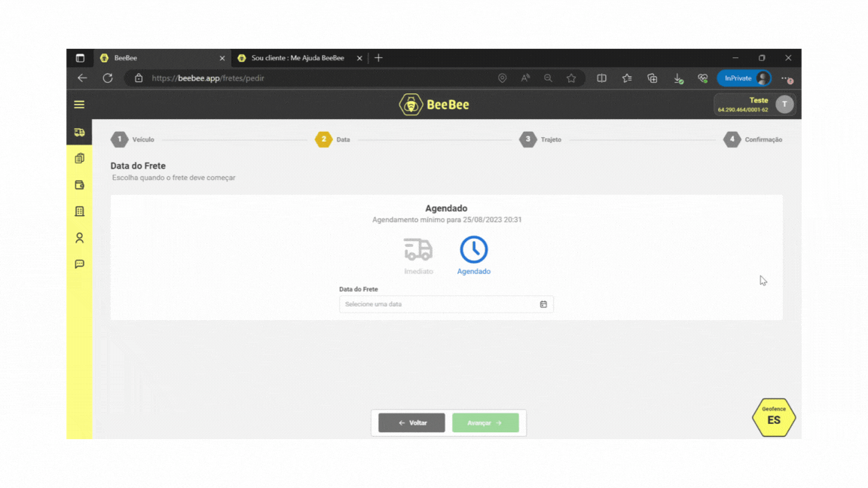Image resolution: width=868 pixels, height=488 pixels.
Task: Add page to favorites star icon
Action: (571, 78)
